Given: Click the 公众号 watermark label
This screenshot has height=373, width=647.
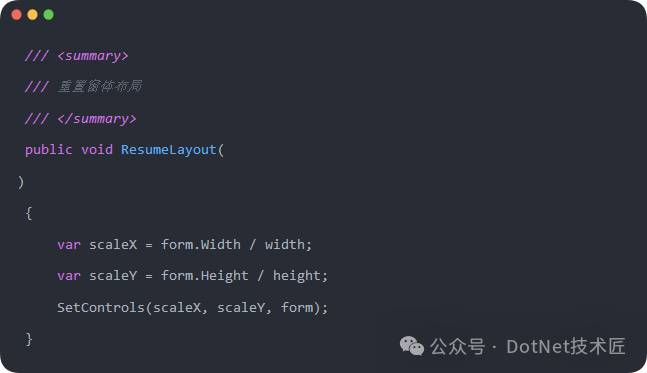Looking at the screenshot, I should (x=458, y=346).
